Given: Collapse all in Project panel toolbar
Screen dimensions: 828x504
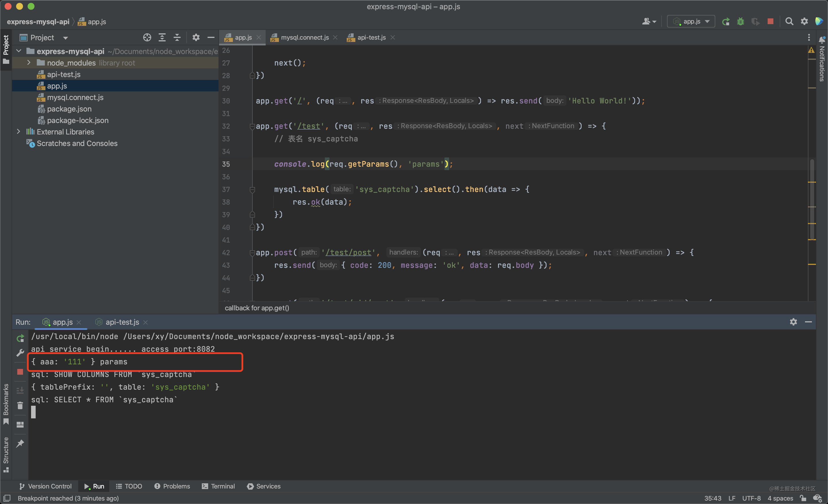Looking at the screenshot, I should (x=177, y=38).
